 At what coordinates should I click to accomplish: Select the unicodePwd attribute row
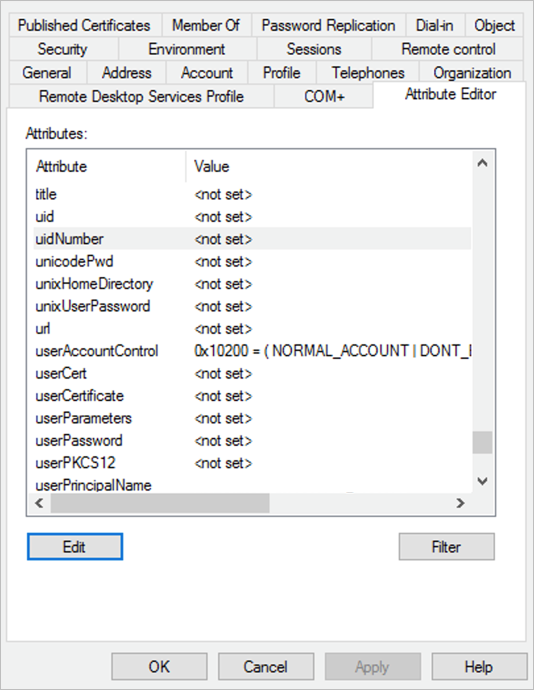click(252, 261)
